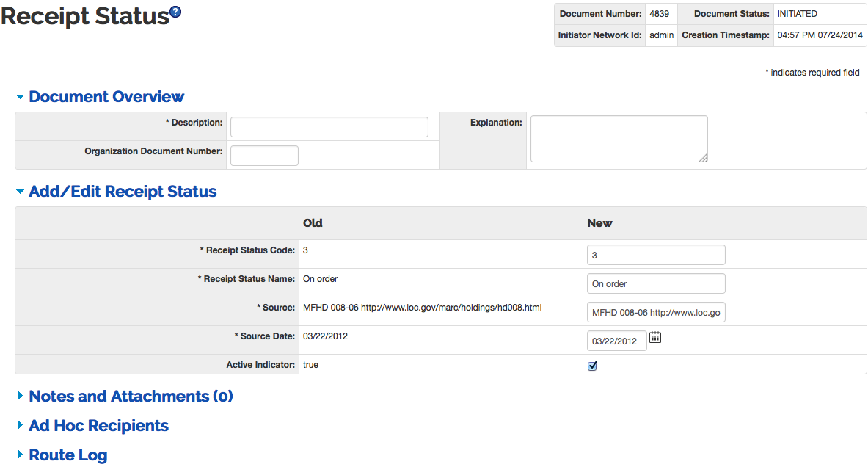Grab the Explanation box resize handle
Viewport: 868px width, 467px height.
pos(703,157)
